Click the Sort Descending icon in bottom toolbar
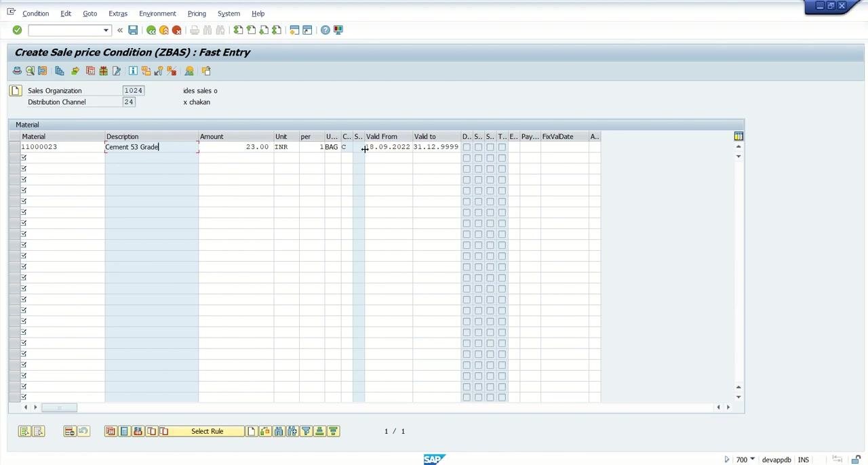868x465 pixels. (333, 431)
